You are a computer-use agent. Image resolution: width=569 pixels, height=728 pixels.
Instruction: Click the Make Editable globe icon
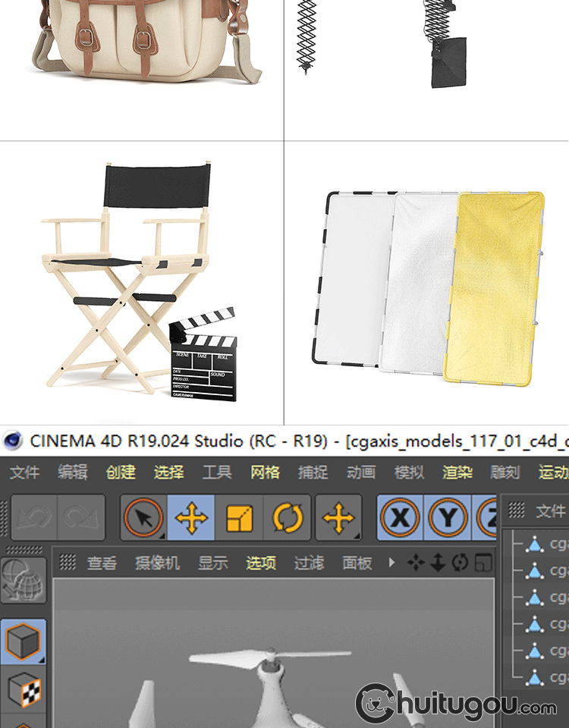pos(23,581)
